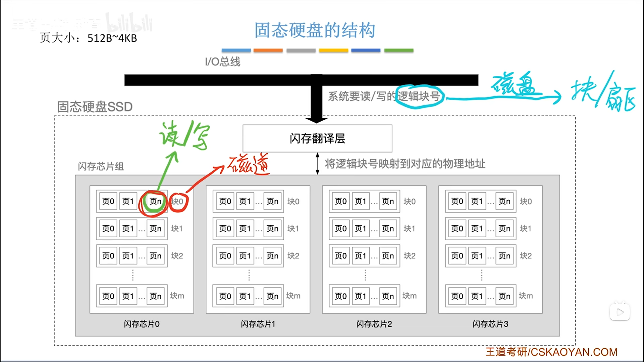
Task: Click the black downward arrow from I/O bus
Action: pyautogui.click(x=316, y=102)
